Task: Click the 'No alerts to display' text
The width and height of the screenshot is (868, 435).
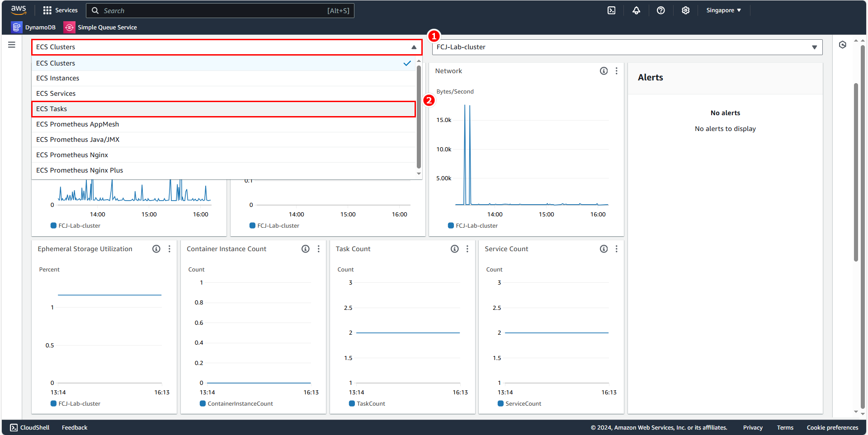Action: click(725, 129)
